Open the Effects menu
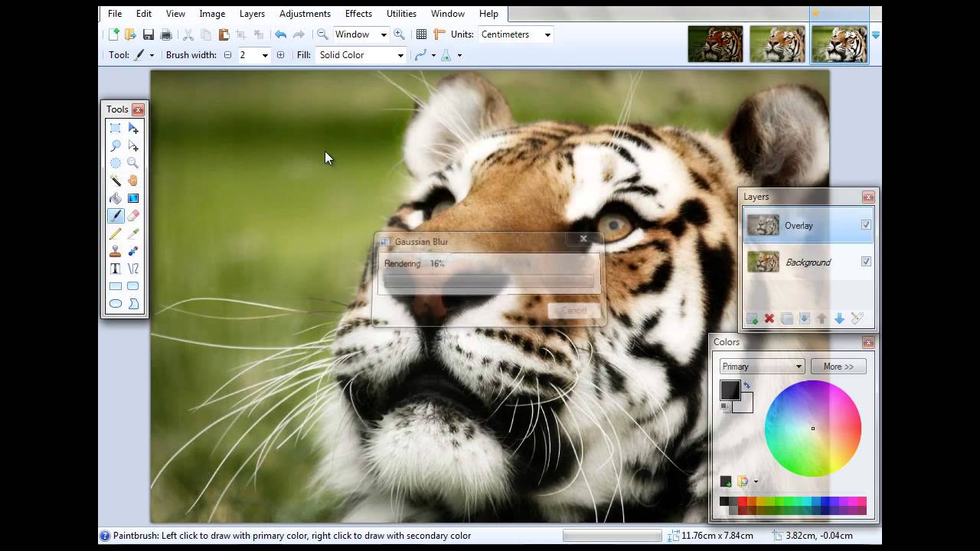980x551 pixels. click(x=358, y=14)
